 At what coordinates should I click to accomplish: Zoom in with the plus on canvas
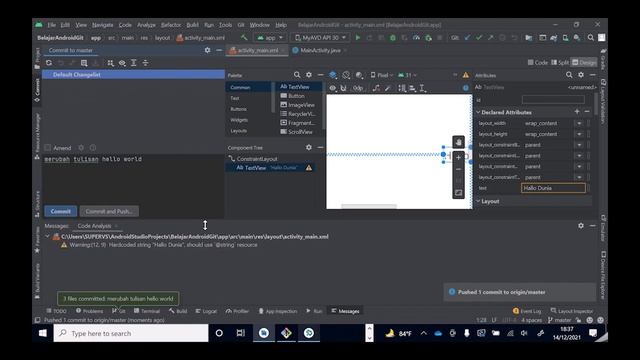click(458, 158)
